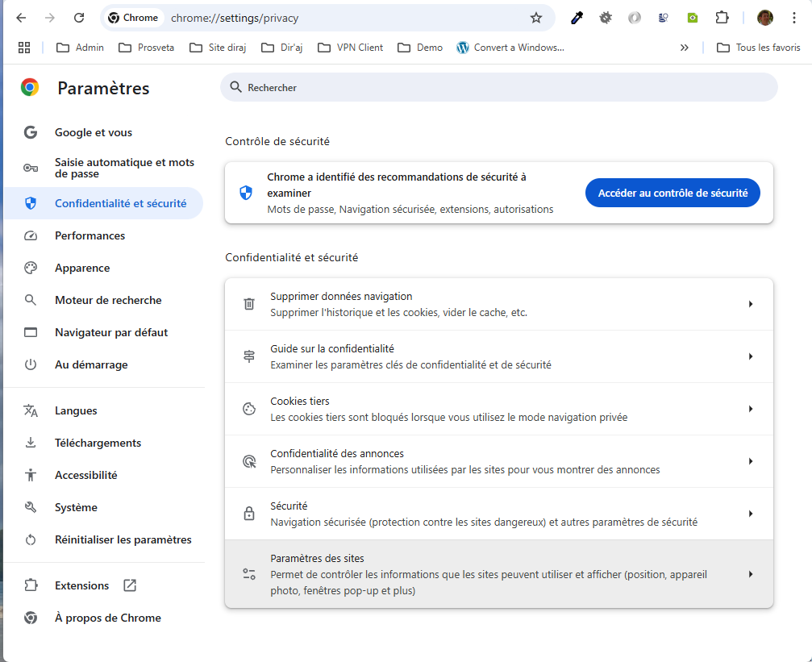Open Cookies tiers settings row
Viewport: 812px width, 662px height.
point(498,409)
